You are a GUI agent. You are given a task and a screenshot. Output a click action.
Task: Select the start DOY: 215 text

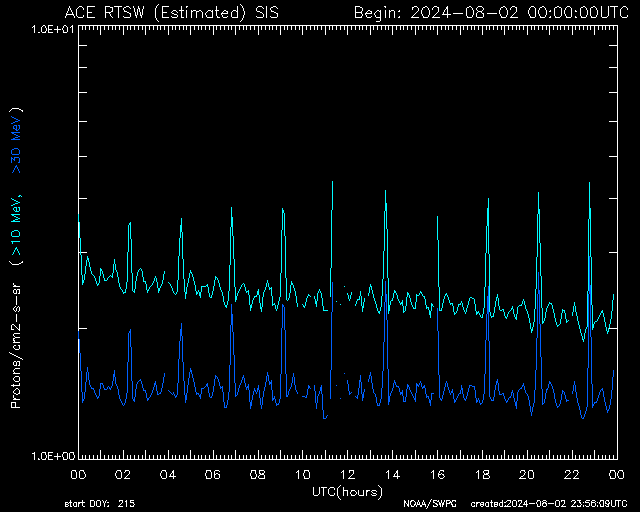coord(102,504)
